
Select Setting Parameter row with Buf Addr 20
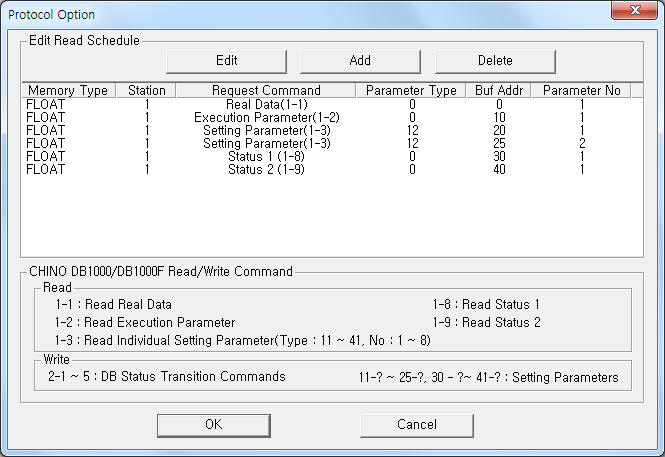tap(266, 130)
